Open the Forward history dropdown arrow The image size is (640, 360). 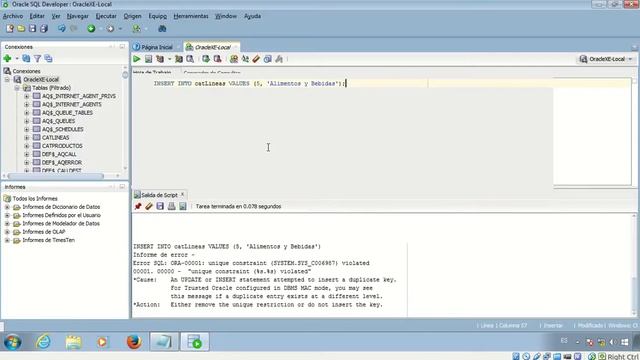pos(120,29)
